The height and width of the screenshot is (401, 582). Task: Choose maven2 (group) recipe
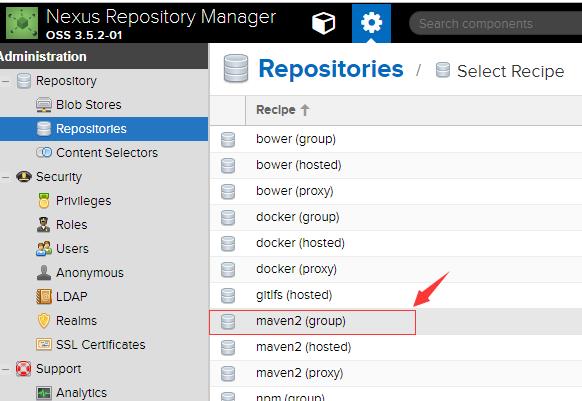(396, 321)
